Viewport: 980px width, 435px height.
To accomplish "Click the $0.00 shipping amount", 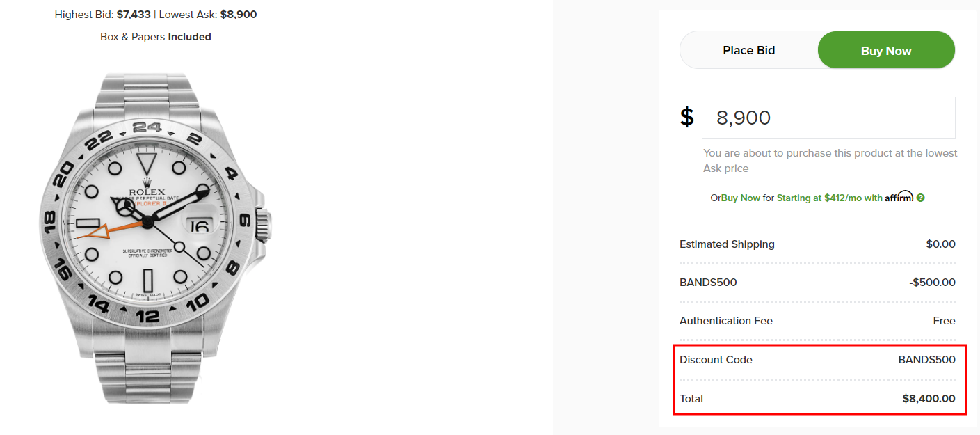I will (x=940, y=244).
